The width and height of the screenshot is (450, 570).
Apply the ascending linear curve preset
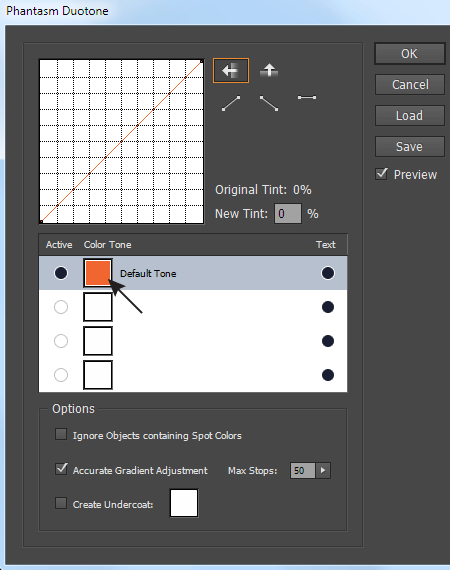(231, 103)
